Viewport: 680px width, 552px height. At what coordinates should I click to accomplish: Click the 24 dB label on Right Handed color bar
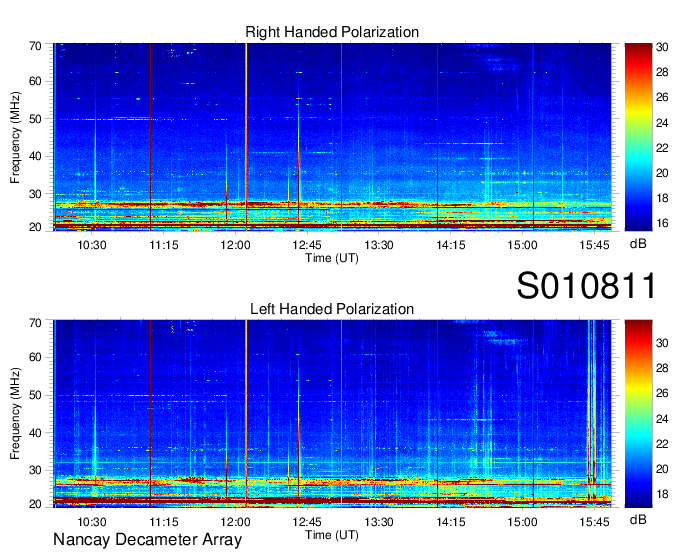pos(662,123)
